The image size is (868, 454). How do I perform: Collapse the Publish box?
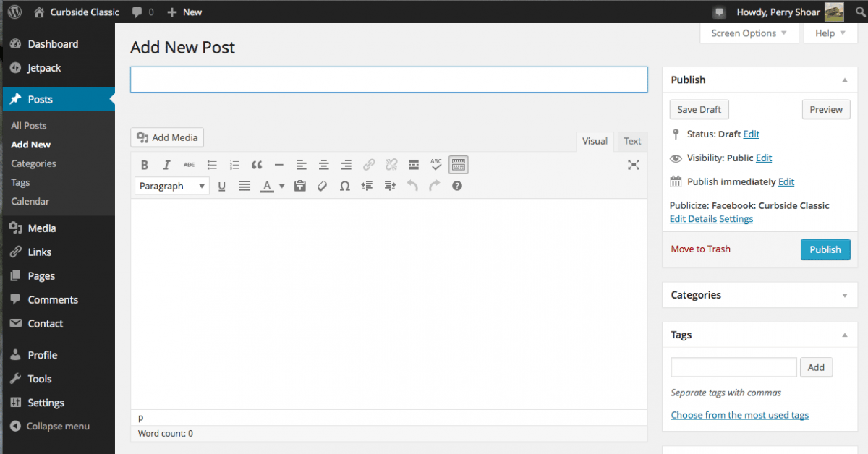tap(844, 80)
